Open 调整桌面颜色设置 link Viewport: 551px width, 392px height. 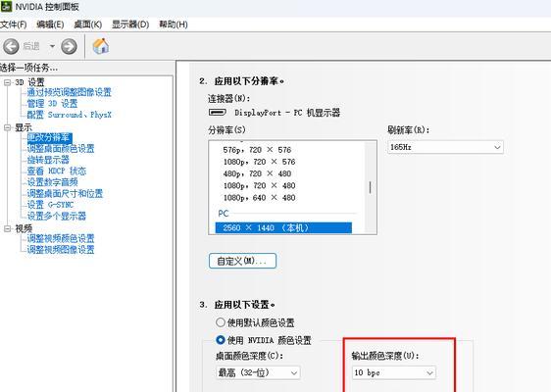[x=61, y=149]
